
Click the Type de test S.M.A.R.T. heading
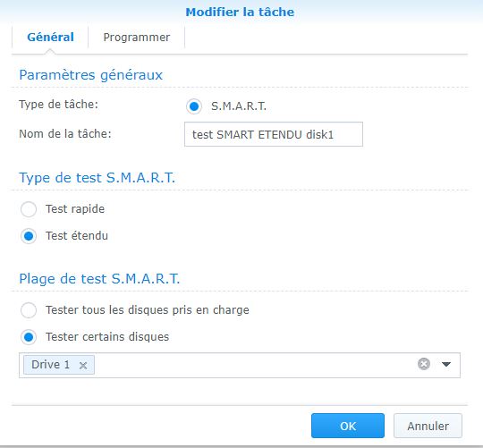tap(97, 178)
